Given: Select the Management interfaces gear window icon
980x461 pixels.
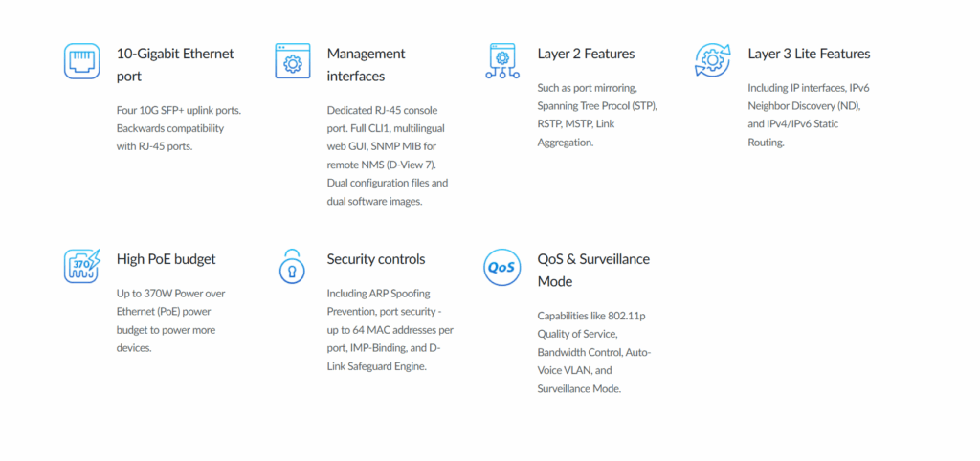Looking at the screenshot, I should point(292,60).
